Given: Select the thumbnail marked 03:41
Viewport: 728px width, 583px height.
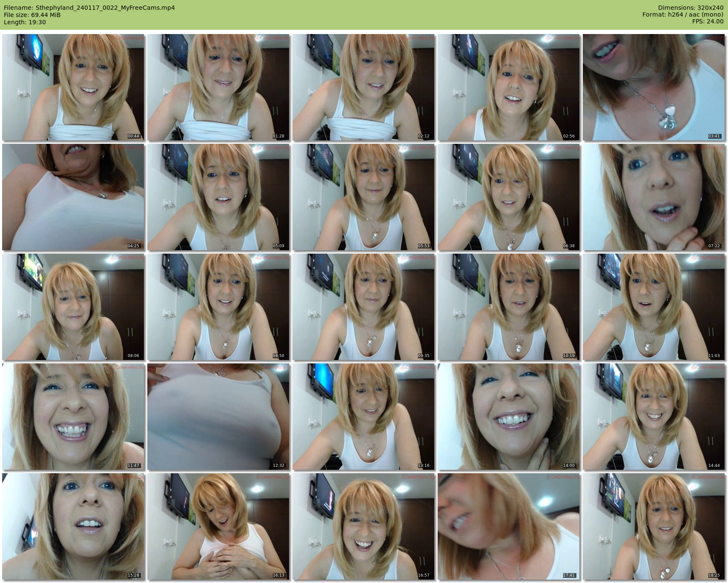Looking at the screenshot, I should click(653, 87).
